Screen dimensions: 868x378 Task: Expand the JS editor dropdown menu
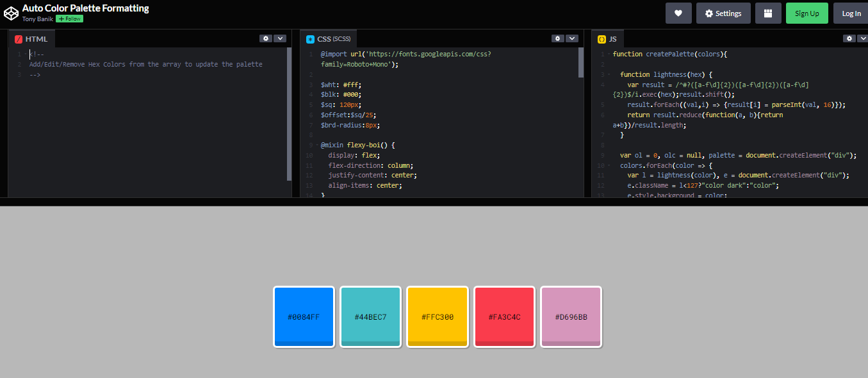coord(864,38)
